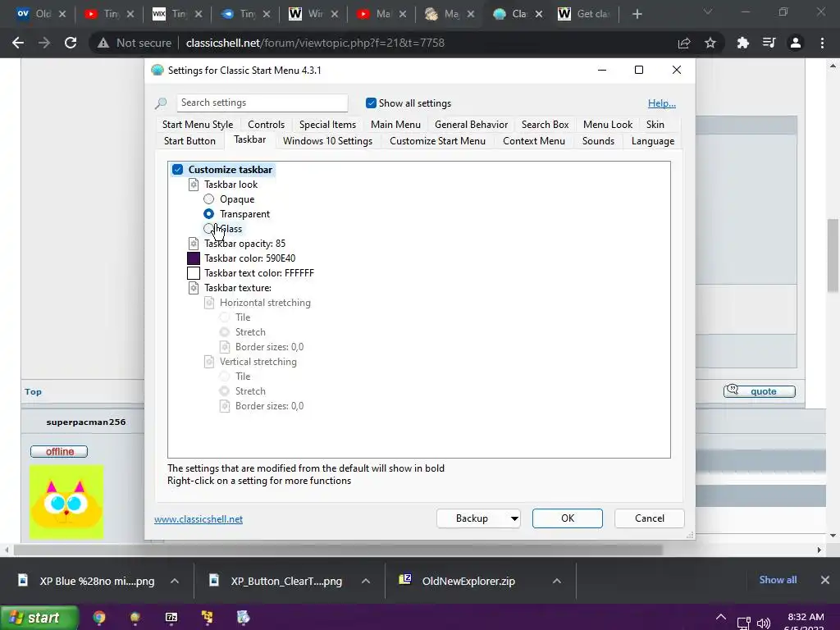Click the quote button on the forum page
This screenshot has height=630, width=840.
coord(759,391)
